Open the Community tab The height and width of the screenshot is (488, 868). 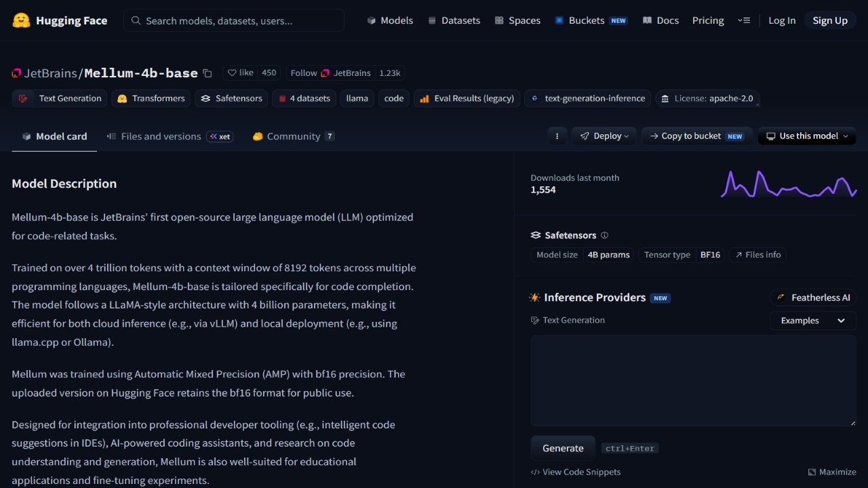tap(293, 136)
